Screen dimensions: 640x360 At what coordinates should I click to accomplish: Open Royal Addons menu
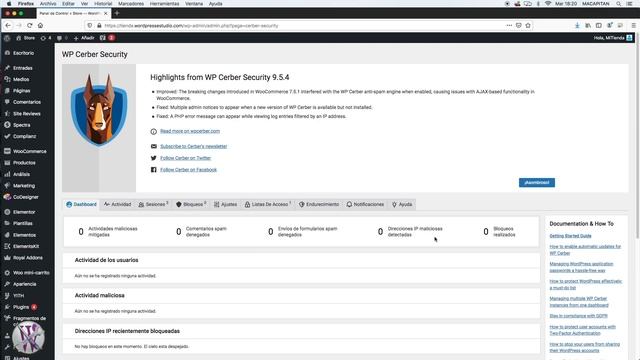[27, 258]
